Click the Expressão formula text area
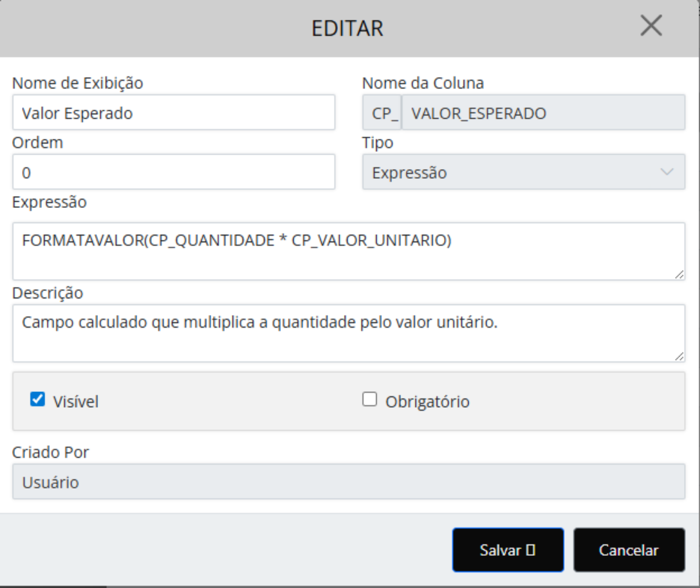Screen dimensions: 700x588 coord(349,251)
